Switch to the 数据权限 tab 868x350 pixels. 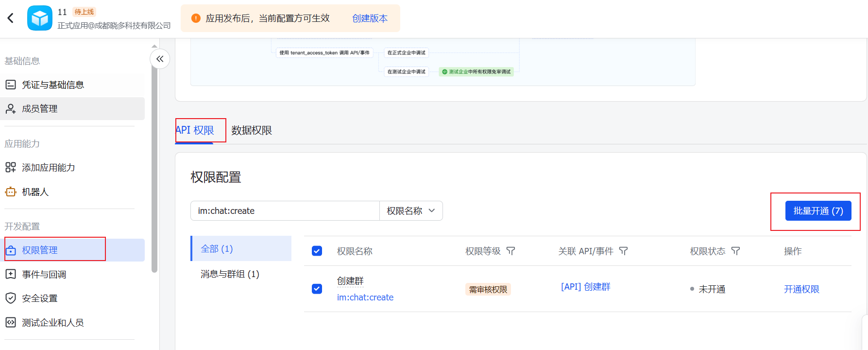pos(252,130)
